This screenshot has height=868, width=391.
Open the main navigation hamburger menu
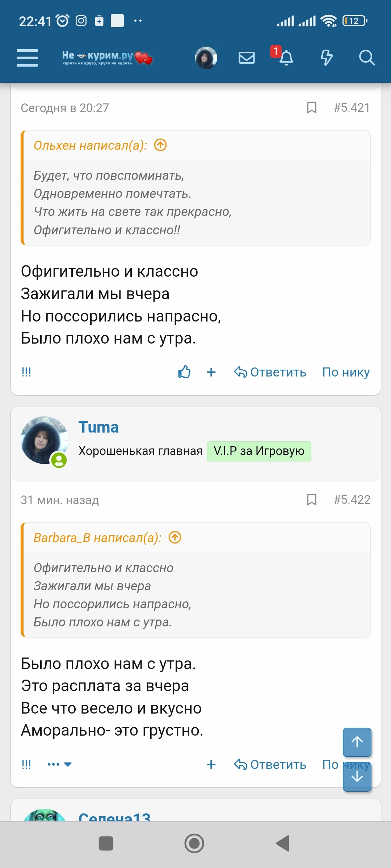[27, 57]
